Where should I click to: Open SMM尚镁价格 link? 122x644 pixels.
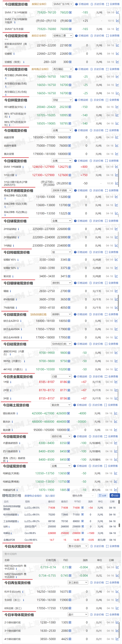[38, 314]
